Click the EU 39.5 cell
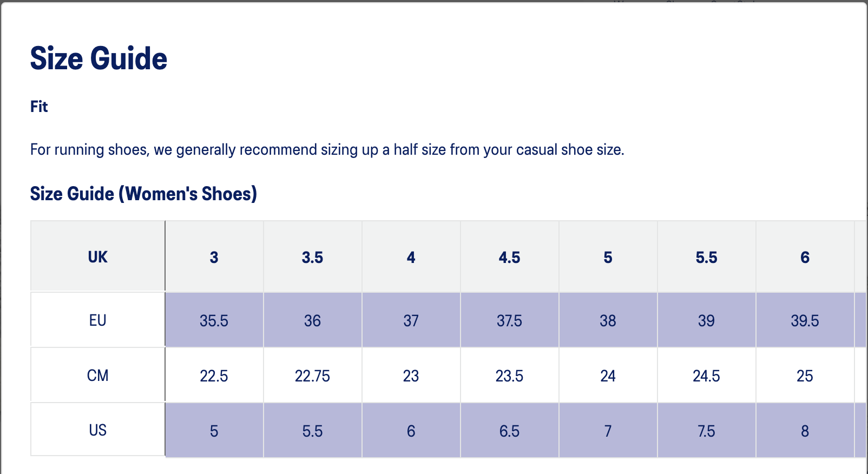The height and width of the screenshot is (474, 868). (x=805, y=321)
